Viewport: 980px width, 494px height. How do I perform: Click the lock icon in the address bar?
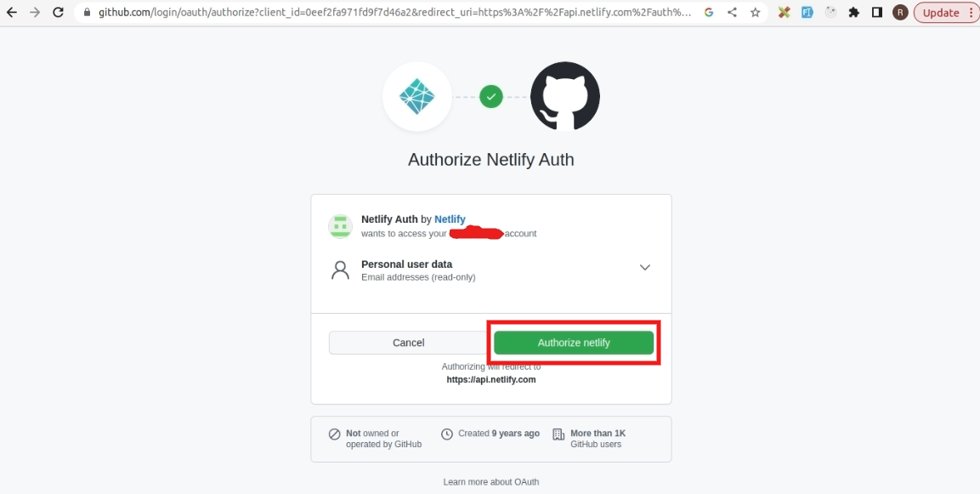pos(87,13)
